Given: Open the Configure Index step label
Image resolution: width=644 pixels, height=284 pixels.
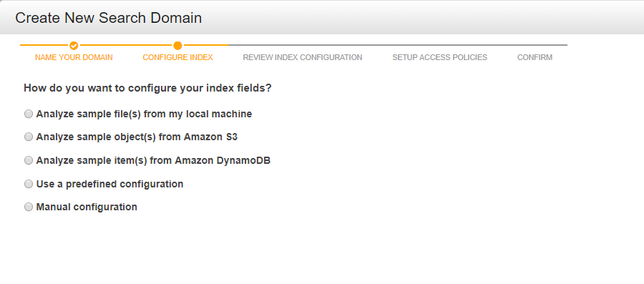Looking at the screenshot, I should pos(178,57).
